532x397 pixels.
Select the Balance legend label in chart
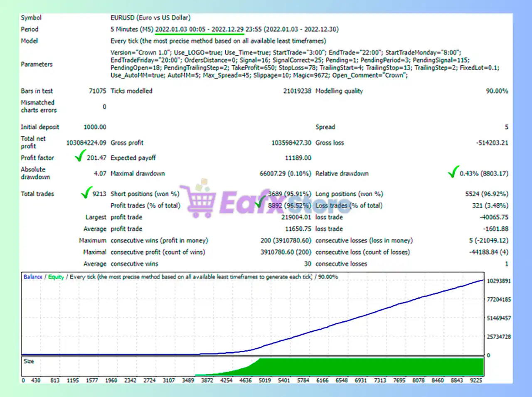(33, 277)
